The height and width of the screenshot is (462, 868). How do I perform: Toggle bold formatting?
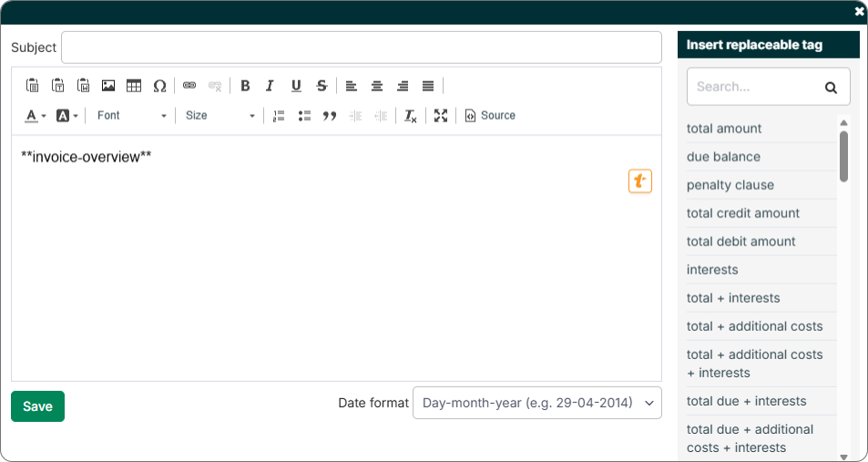click(x=245, y=86)
